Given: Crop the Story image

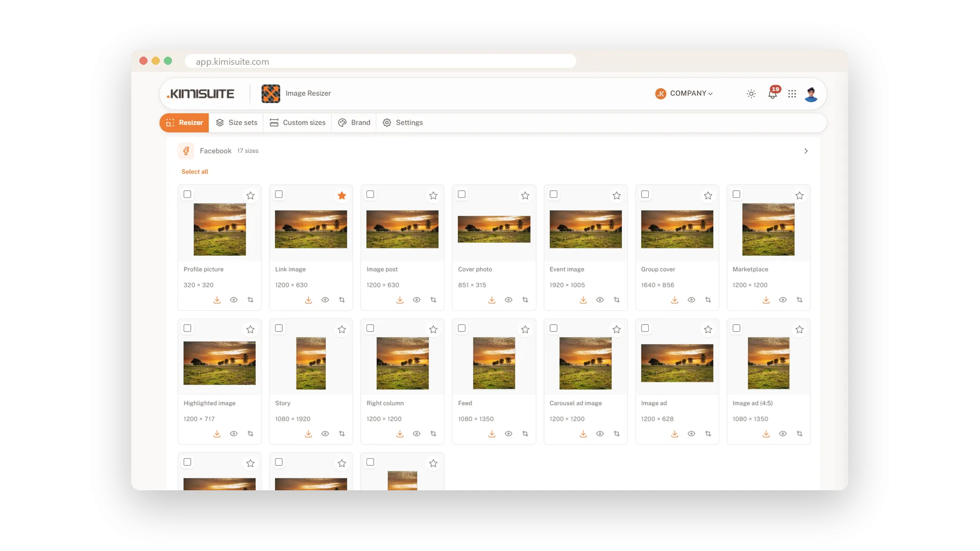Looking at the screenshot, I should [342, 434].
